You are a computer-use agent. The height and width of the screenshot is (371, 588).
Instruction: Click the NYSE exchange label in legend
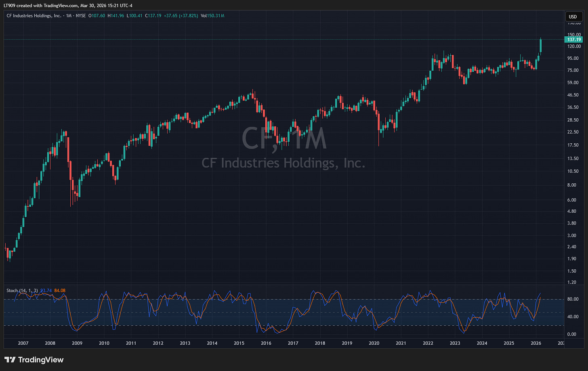pos(81,16)
